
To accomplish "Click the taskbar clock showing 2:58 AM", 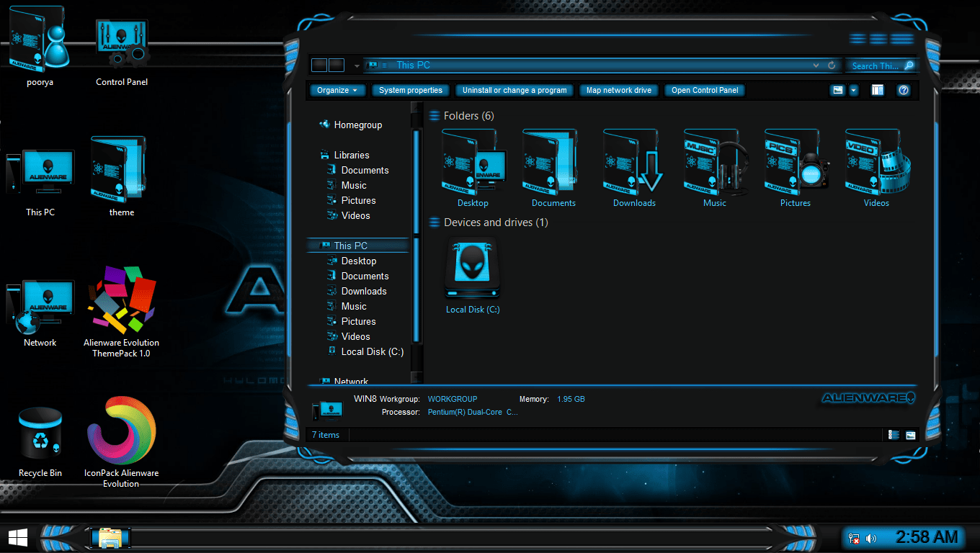I will click(927, 537).
